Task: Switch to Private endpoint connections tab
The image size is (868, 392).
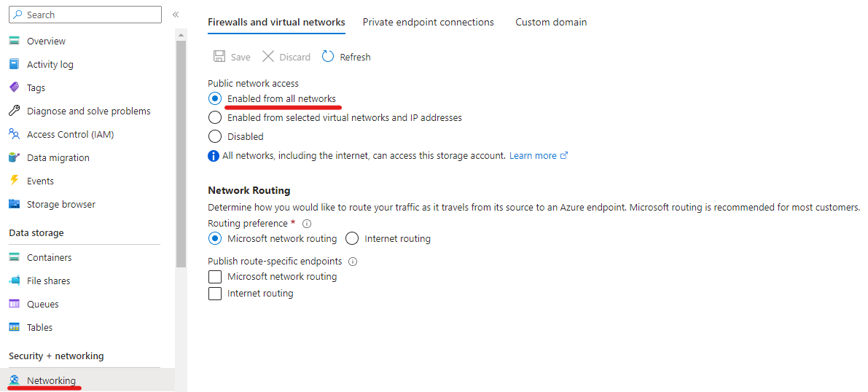Action: pos(428,22)
